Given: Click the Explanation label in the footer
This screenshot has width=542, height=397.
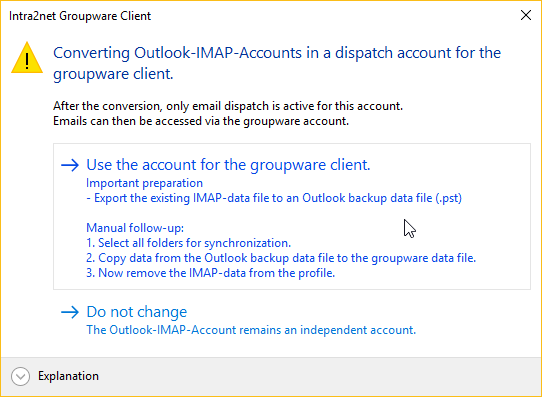Looking at the screenshot, I should [x=68, y=376].
